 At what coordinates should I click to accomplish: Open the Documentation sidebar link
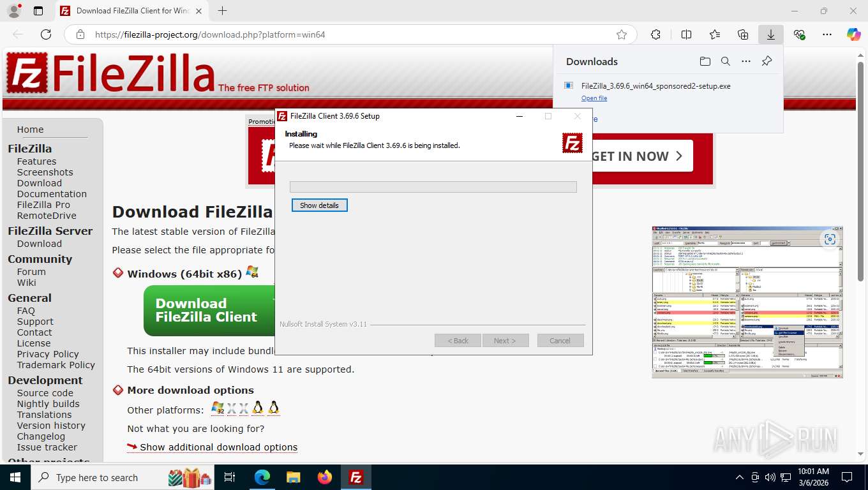click(52, 194)
